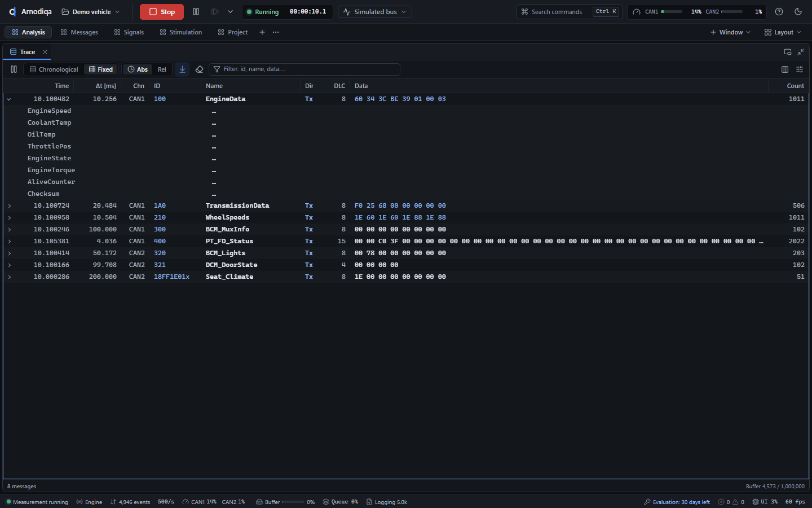Open the Simulated bus dropdown
812x508 pixels.
(375, 12)
